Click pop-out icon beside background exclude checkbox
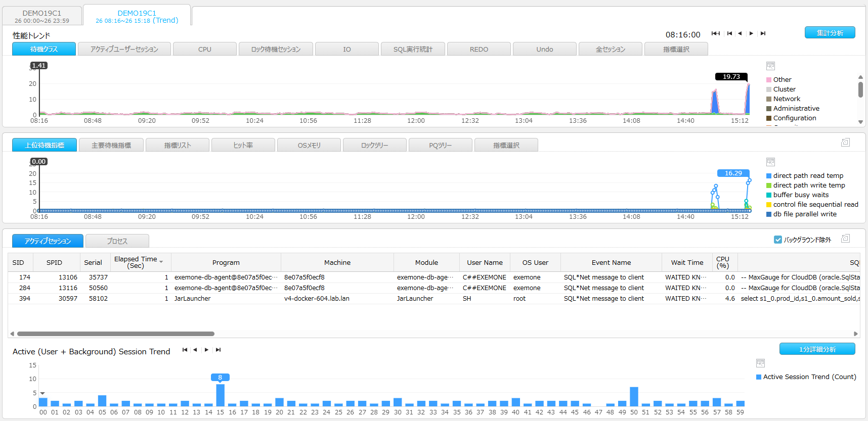Viewport: 868px width, 421px height. (845, 239)
